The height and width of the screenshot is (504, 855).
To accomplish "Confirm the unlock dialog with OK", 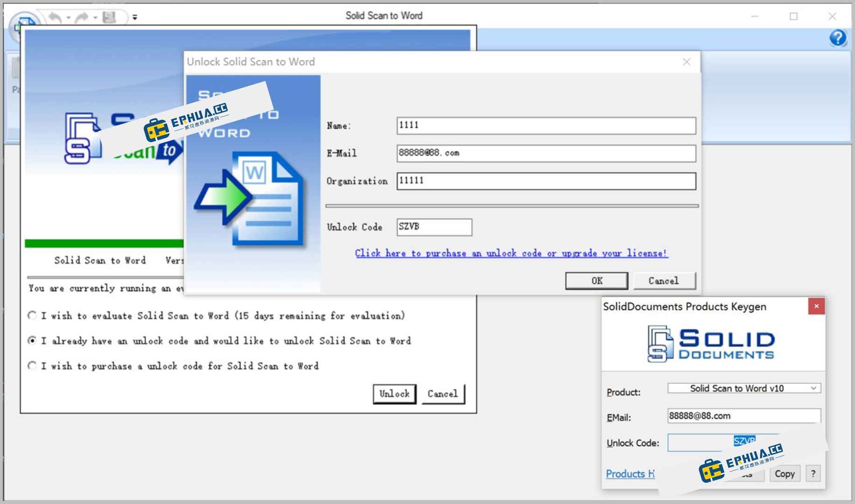I will tap(597, 281).
